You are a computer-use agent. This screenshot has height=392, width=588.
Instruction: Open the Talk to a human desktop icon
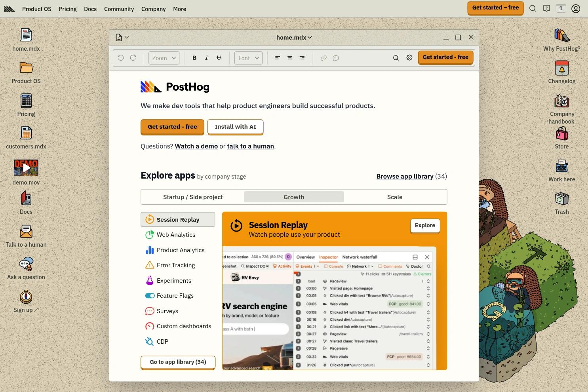coord(26,236)
